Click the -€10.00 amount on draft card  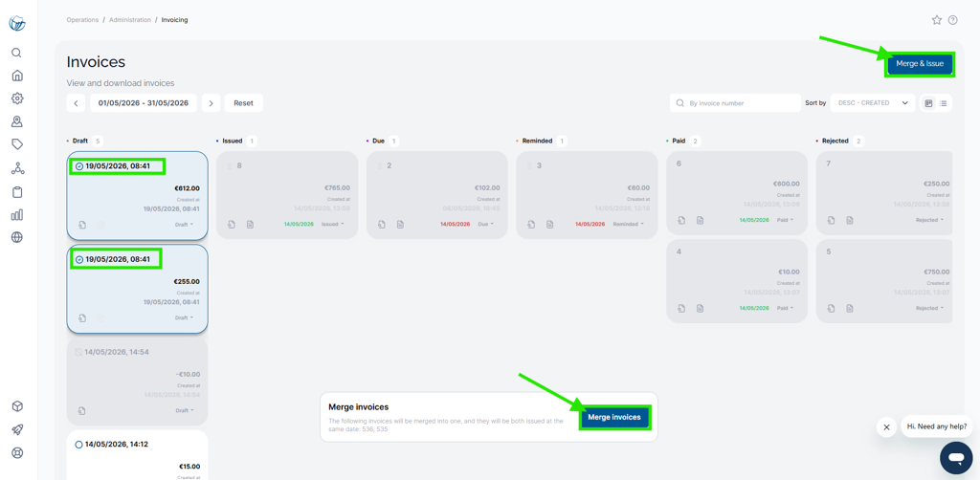[188, 375]
